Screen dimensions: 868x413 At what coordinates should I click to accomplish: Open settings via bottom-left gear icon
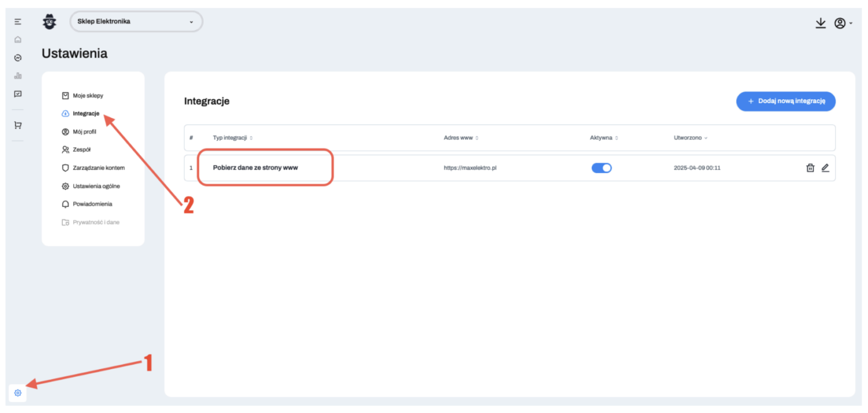pos(18,393)
